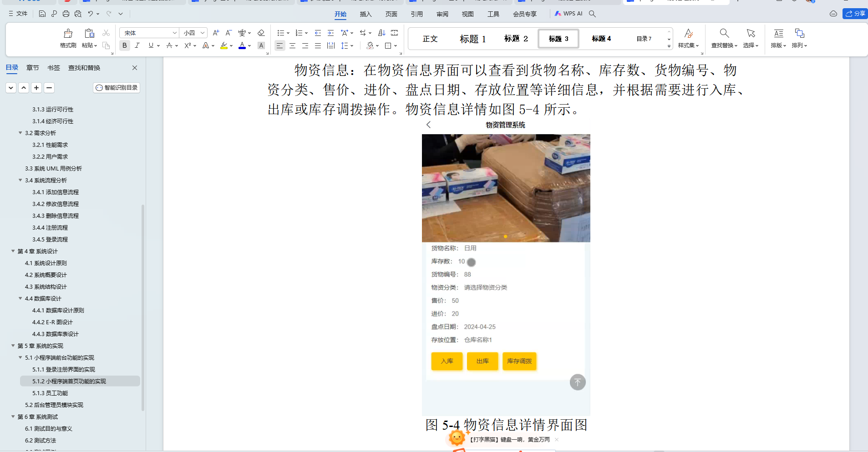Toggle Italic formatting
Screen dimensions: 868x452
click(137, 45)
